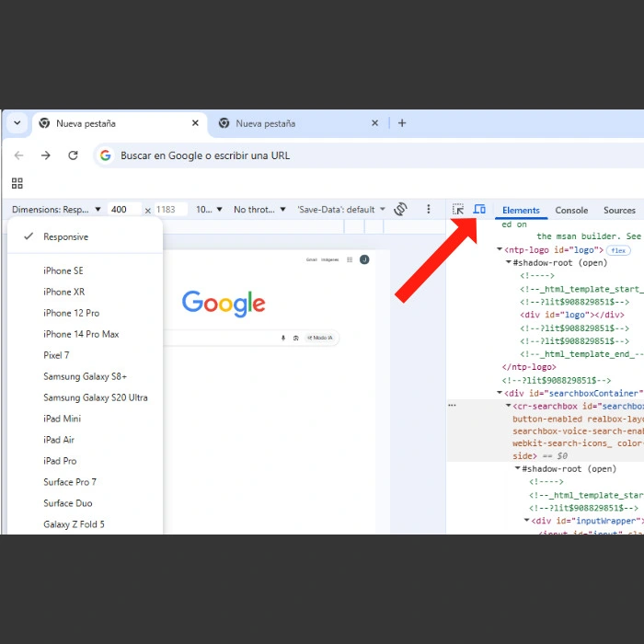Open the Dimensions device dropdown
Viewport: 644px width, 644px height.
tap(56, 210)
